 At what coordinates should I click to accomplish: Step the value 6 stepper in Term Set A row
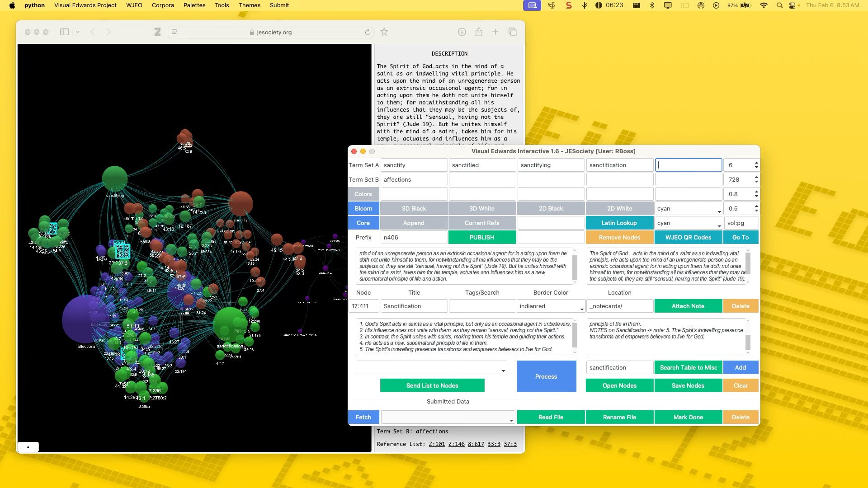(x=756, y=165)
